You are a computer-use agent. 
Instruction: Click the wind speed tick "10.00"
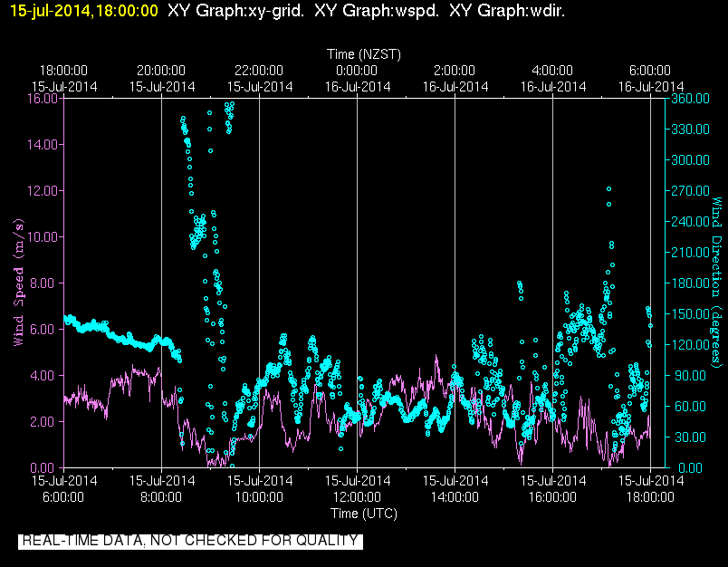43,237
